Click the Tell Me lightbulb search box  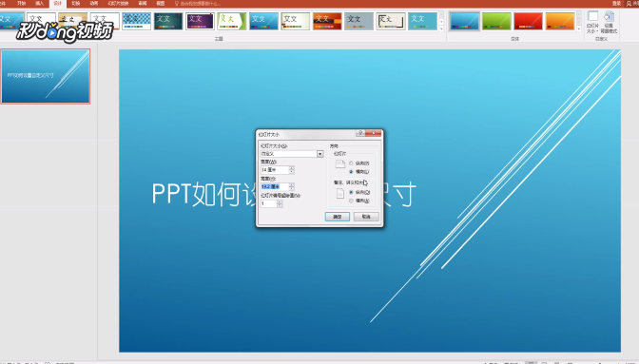tap(198, 3)
